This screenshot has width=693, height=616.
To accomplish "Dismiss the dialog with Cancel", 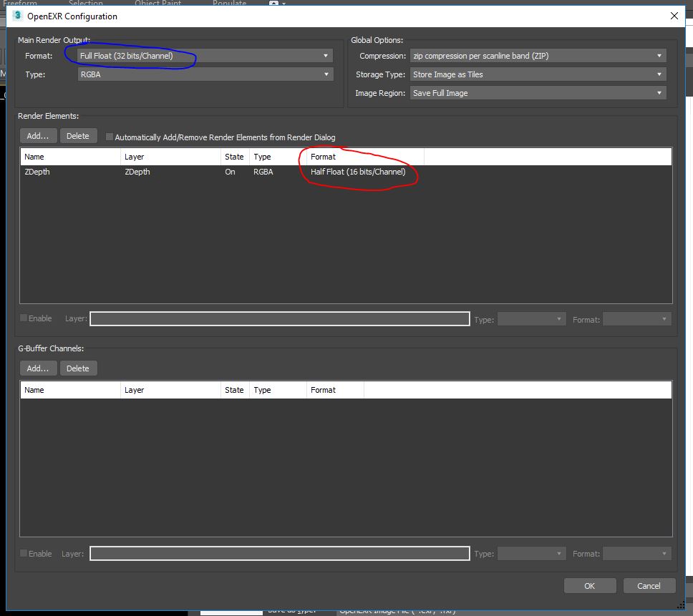I will (649, 585).
